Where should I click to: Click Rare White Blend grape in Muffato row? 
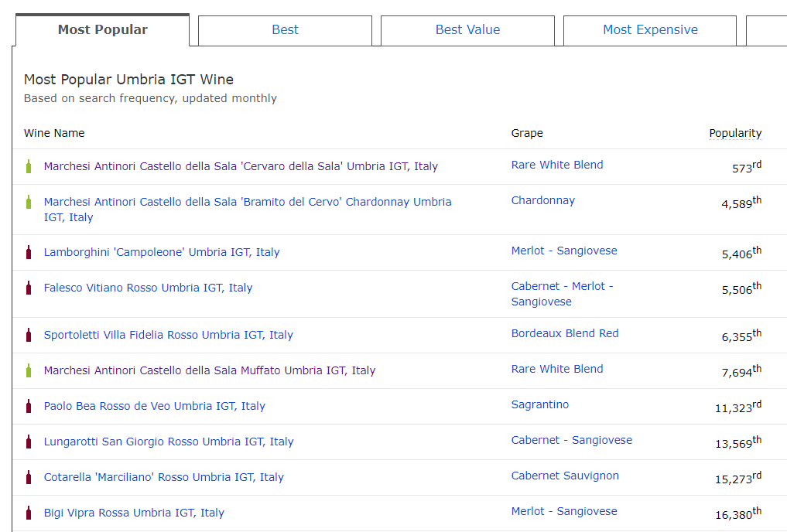(557, 369)
